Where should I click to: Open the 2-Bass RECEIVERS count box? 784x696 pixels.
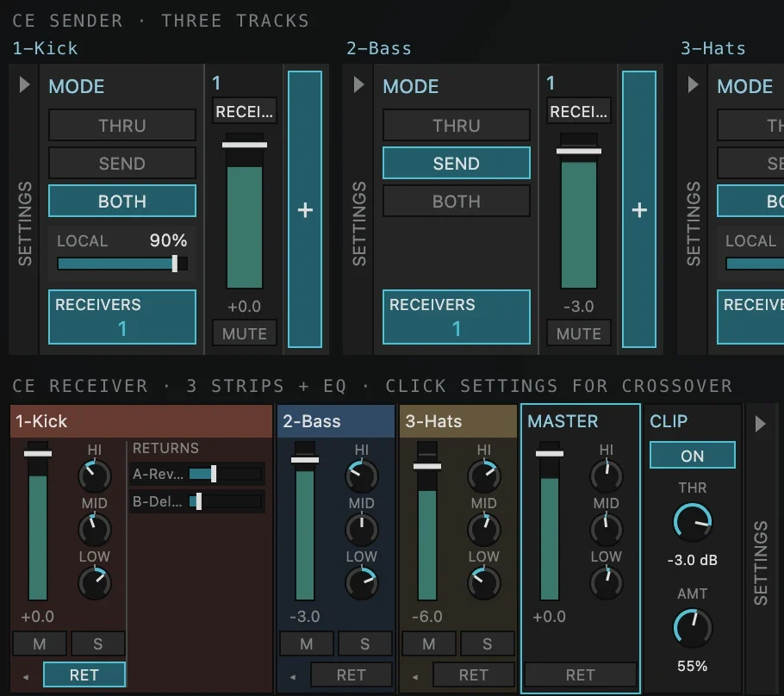[457, 317]
